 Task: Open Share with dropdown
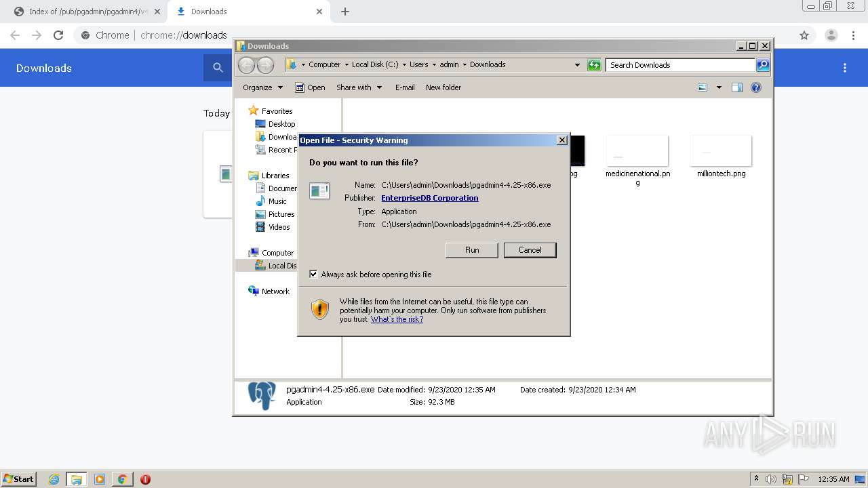point(359,87)
